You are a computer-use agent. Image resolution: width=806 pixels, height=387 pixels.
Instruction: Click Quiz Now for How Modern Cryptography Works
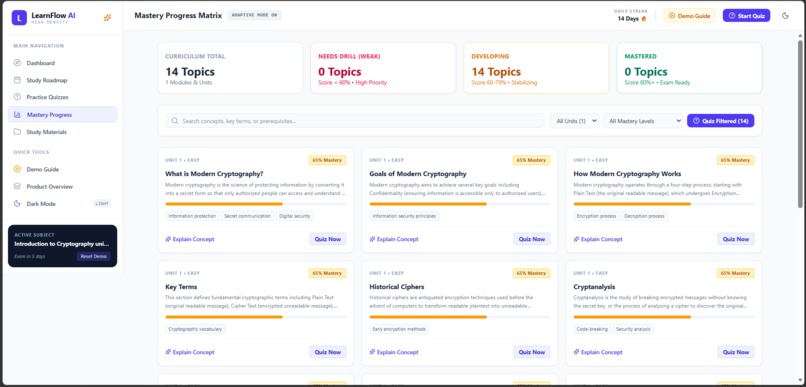pos(736,239)
